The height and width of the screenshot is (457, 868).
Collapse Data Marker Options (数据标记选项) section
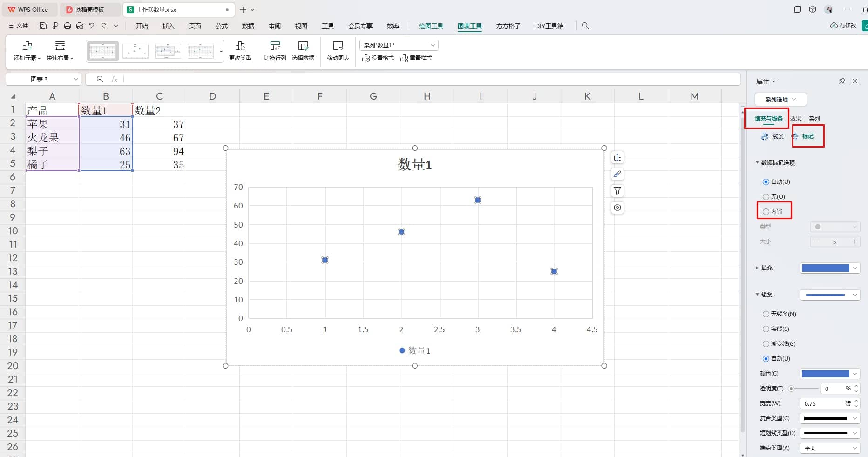coord(757,162)
